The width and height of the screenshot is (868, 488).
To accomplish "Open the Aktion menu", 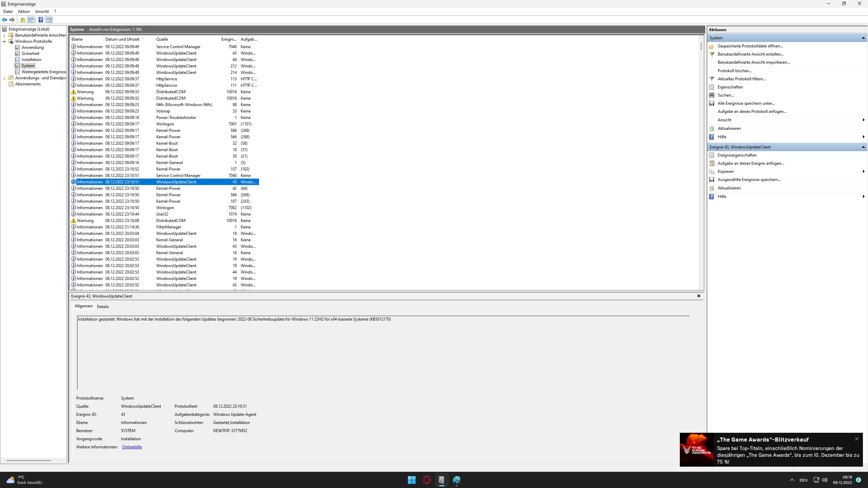I will pyautogui.click(x=24, y=12).
